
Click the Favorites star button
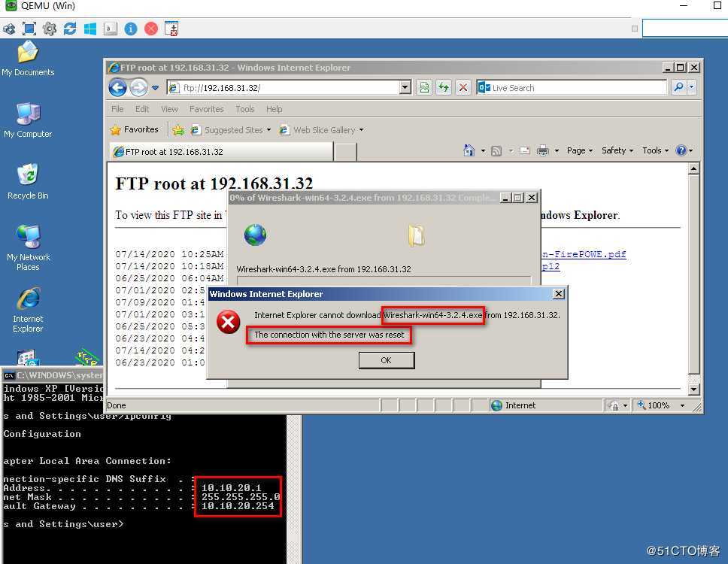pos(134,129)
